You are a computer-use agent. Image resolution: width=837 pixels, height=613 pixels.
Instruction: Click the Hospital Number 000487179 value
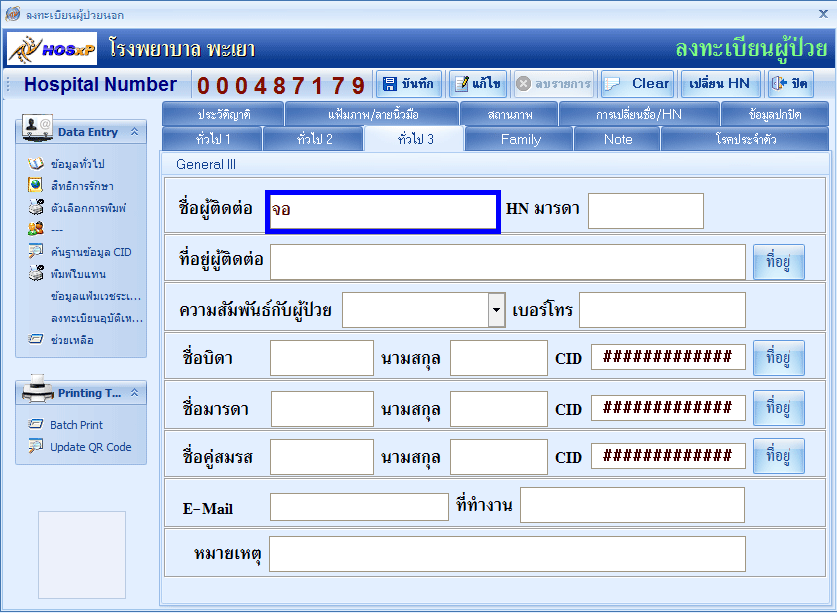click(x=281, y=85)
